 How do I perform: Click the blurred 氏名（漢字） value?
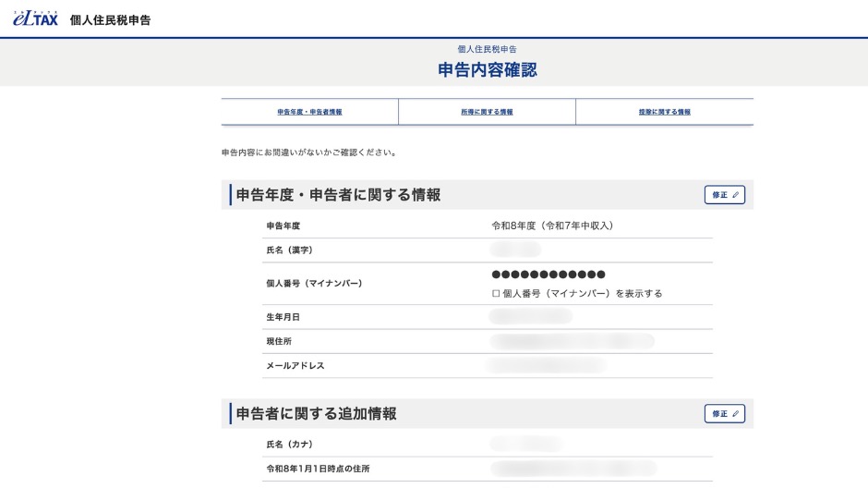(x=516, y=250)
